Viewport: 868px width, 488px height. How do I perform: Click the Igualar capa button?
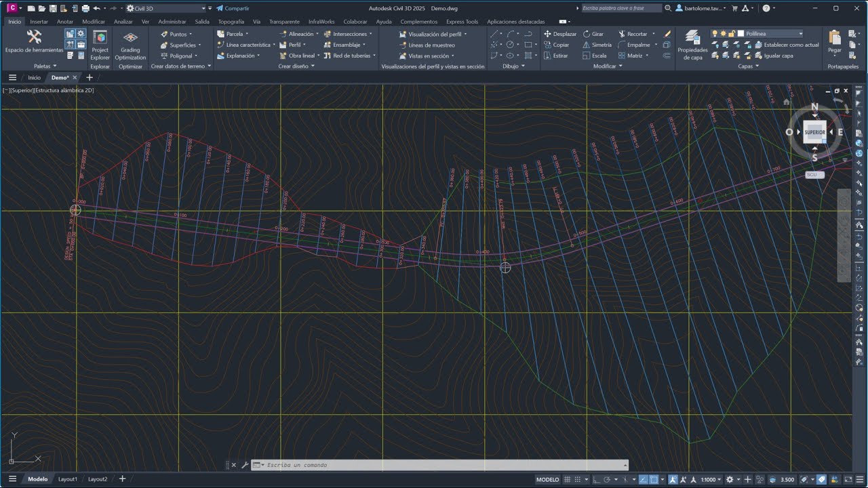tap(774, 56)
